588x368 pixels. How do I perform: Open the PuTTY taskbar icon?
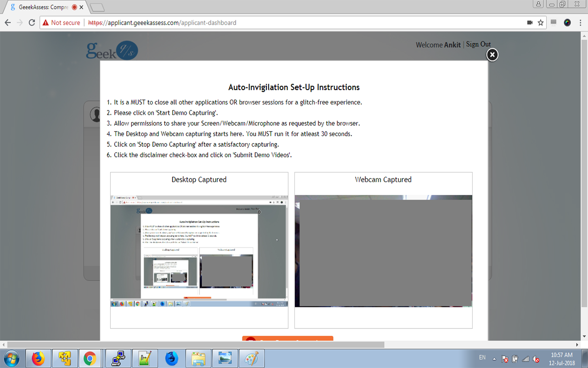[x=119, y=358]
